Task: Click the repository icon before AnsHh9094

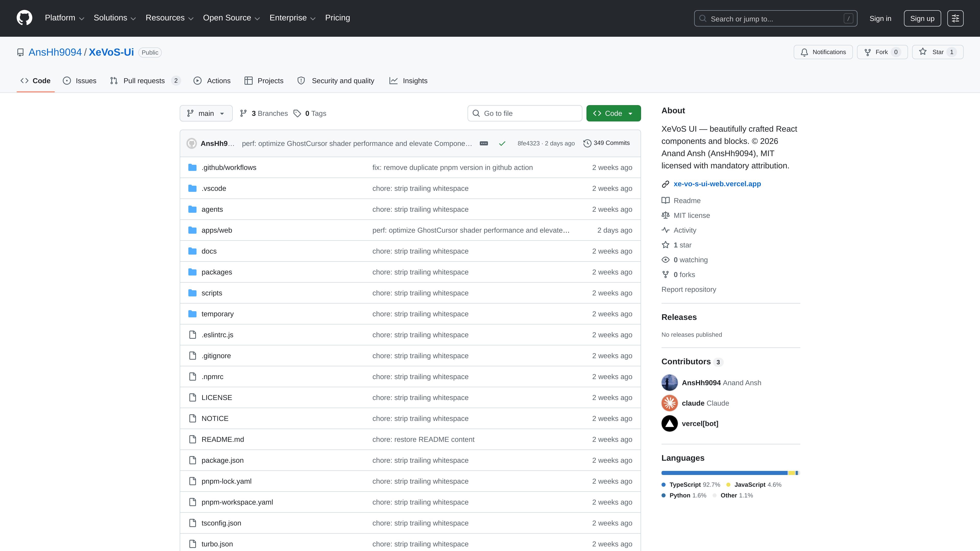Action: pyautogui.click(x=20, y=53)
